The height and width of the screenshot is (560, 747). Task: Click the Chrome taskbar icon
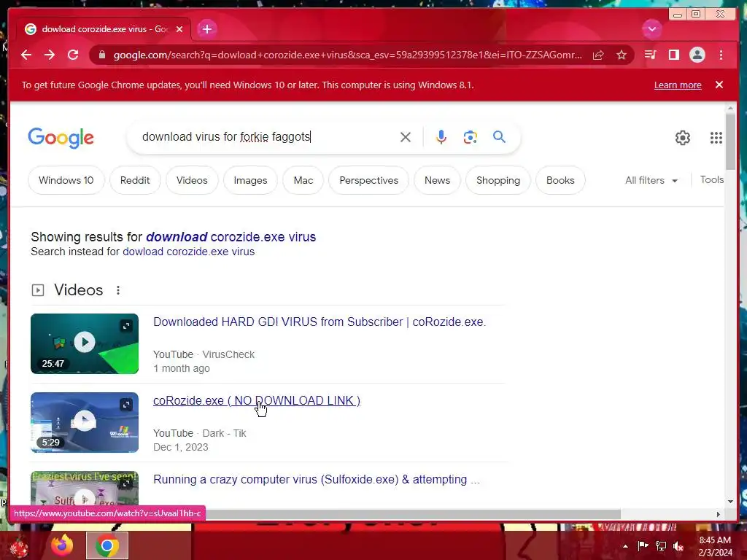107,545
